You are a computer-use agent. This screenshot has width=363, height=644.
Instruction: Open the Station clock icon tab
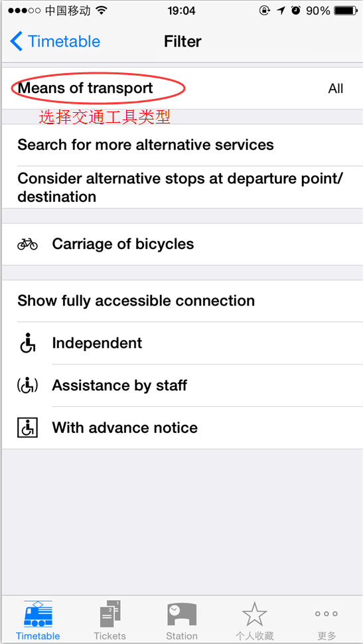(182, 614)
